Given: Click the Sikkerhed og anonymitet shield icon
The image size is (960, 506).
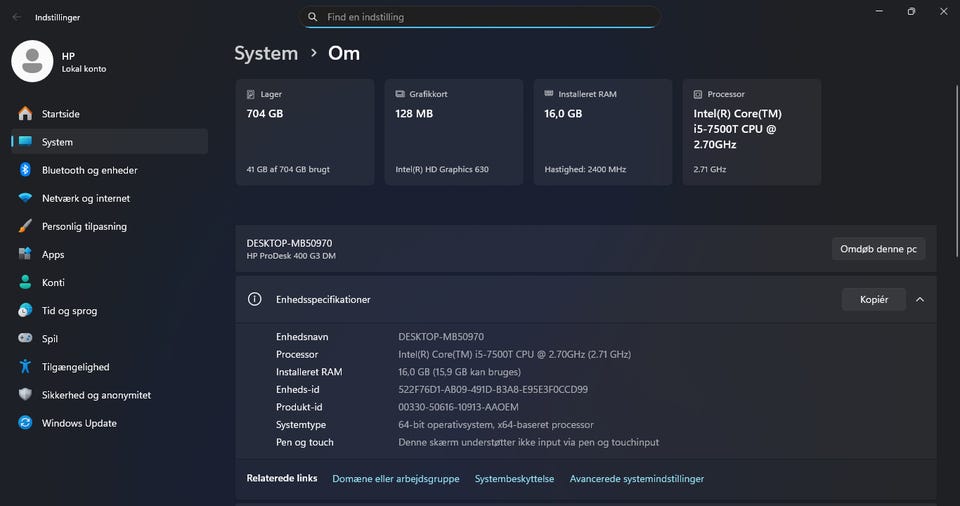Looking at the screenshot, I should [25, 395].
